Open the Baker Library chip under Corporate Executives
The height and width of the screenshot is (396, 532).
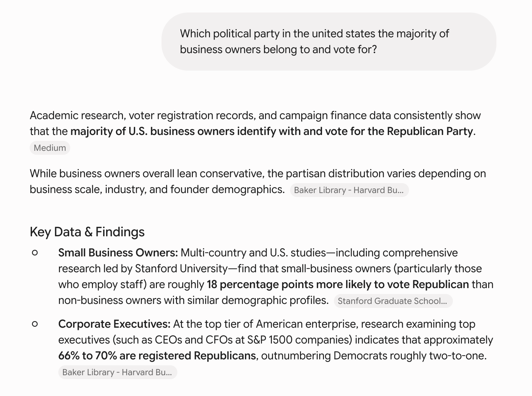[118, 372]
